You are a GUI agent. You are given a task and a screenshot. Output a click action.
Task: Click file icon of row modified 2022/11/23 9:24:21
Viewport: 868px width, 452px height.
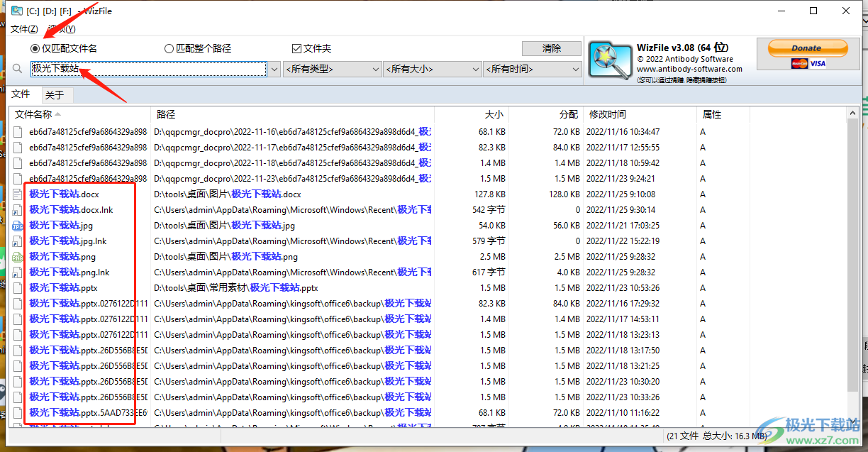click(18, 179)
